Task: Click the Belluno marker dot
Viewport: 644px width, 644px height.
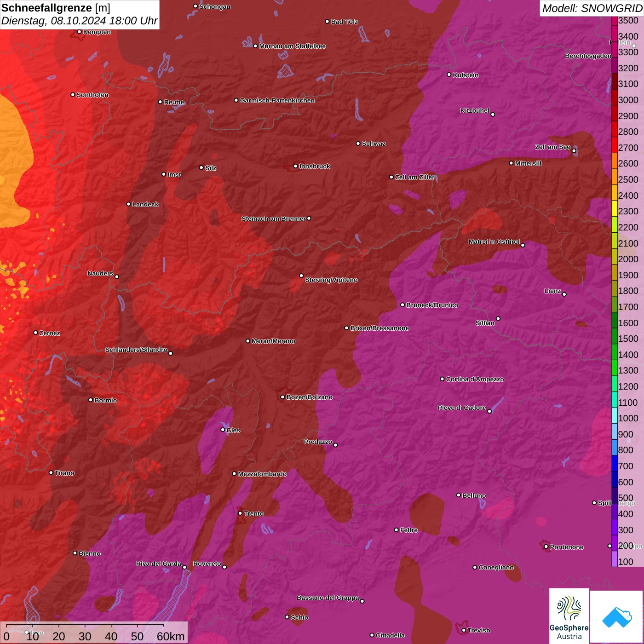Action: (459, 495)
